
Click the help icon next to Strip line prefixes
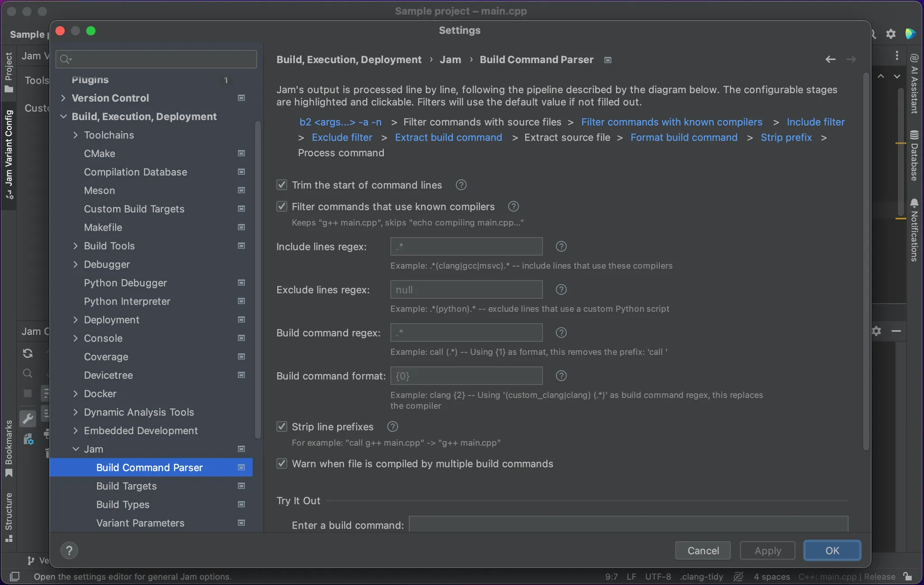click(x=393, y=427)
